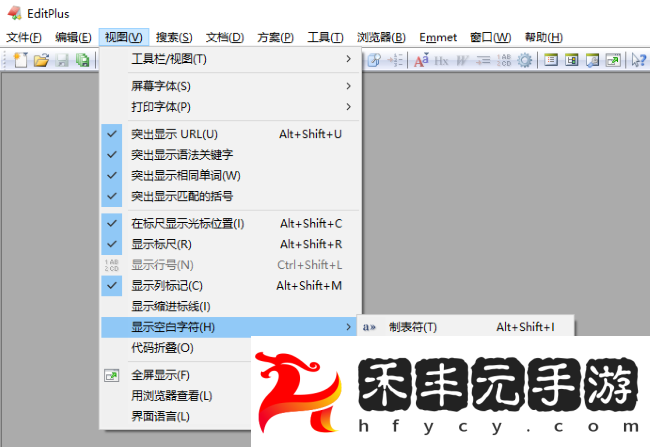Click the context help pointer icon
Viewport: 650px width, 447px height.
click(639, 61)
